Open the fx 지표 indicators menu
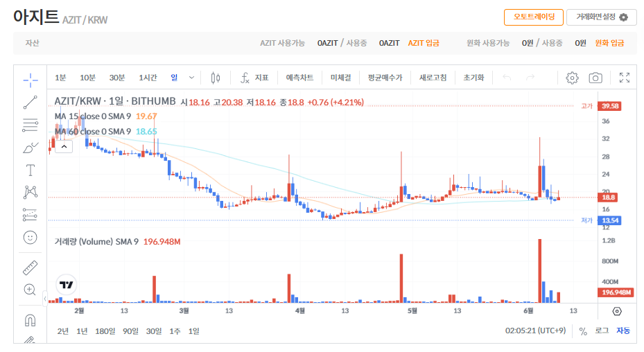 click(254, 78)
